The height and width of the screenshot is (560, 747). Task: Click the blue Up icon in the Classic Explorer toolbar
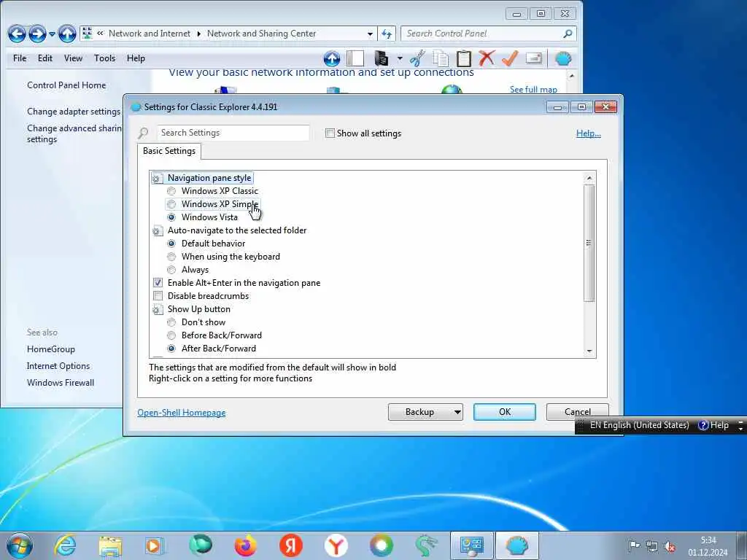pyautogui.click(x=332, y=58)
